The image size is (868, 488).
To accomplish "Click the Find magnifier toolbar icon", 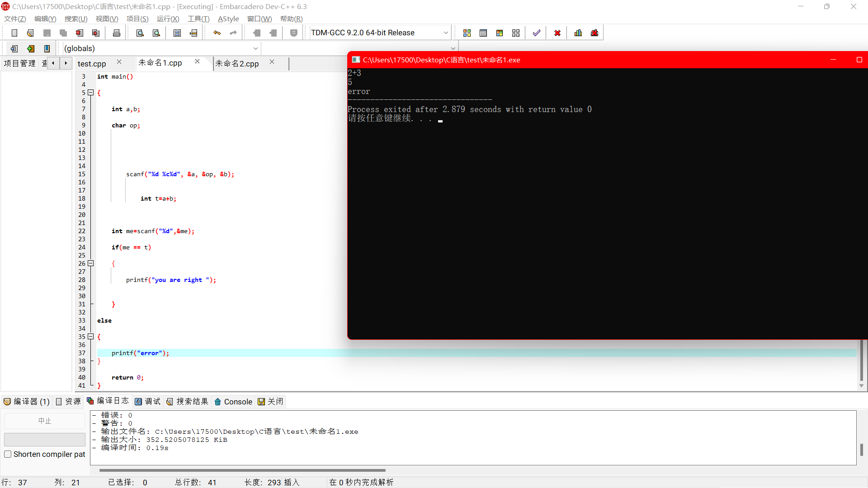I will [x=140, y=33].
